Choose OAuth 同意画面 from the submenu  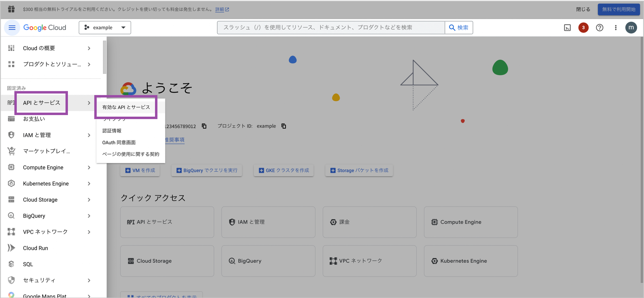tap(119, 142)
